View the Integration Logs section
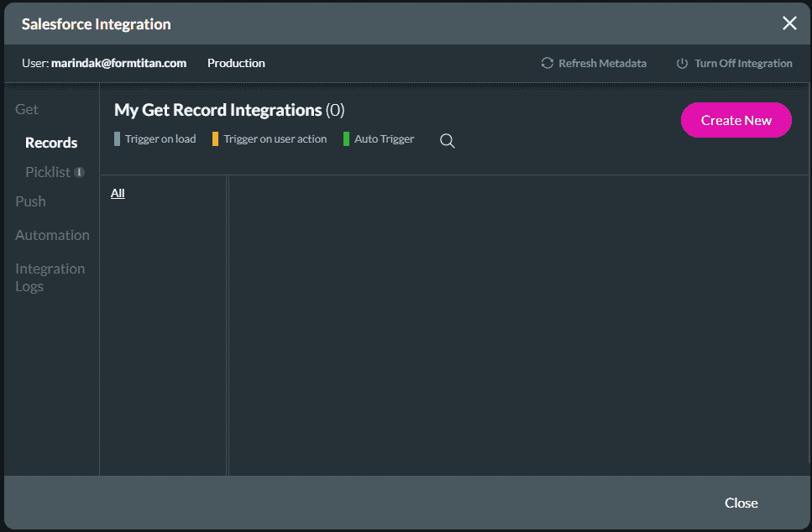Image resolution: width=812 pixels, height=532 pixels. pos(50,277)
